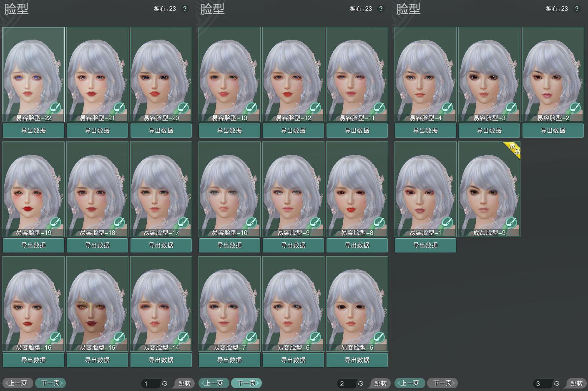588x391 pixels.
Task: Click 跳转 jump button beside page 3 field
Action: coord(576,383)
